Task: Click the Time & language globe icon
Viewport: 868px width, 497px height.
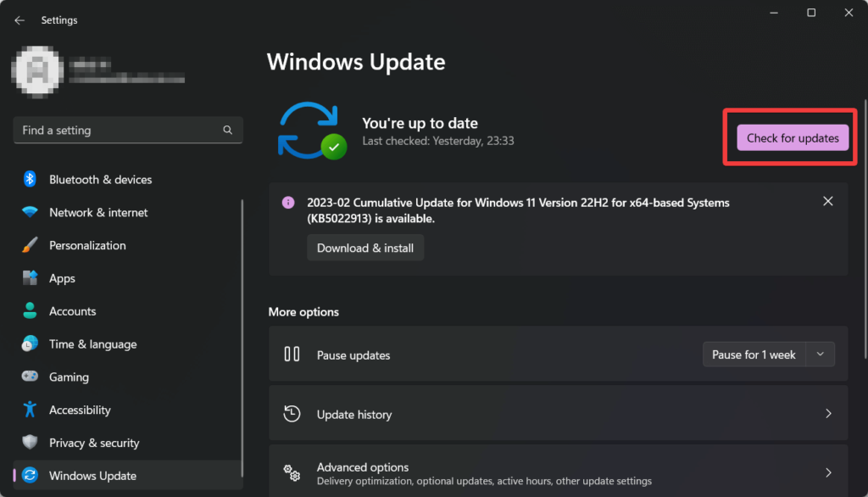Action: (30, 343)
